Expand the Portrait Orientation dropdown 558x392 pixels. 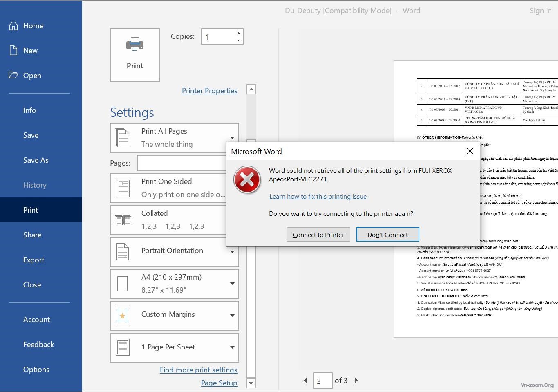tap(232, 252)
